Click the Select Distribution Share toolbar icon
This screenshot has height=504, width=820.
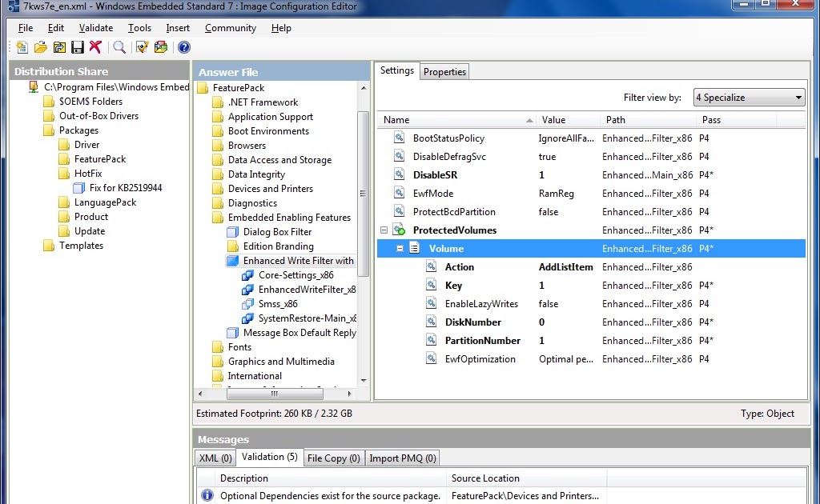pyautogui.click(x=59, y=47)
